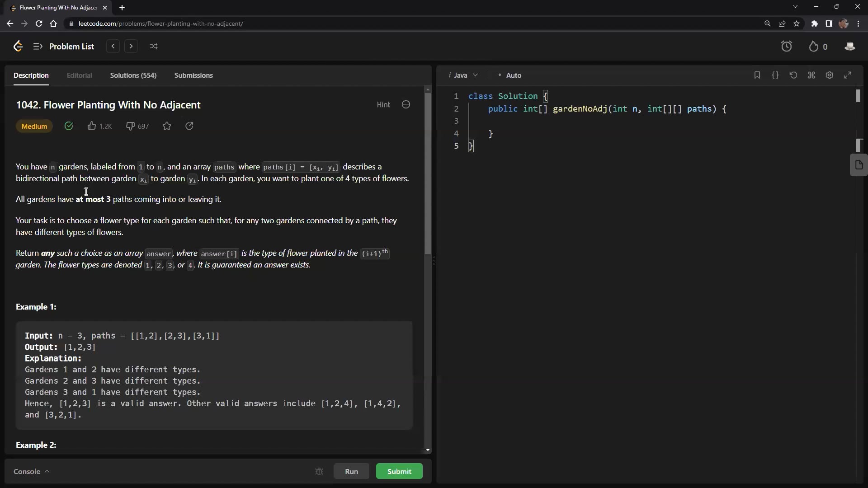Viewport: 868px width, 488px height.
Task: Open the timer alarm clock icon
Action: click(786, 46)
